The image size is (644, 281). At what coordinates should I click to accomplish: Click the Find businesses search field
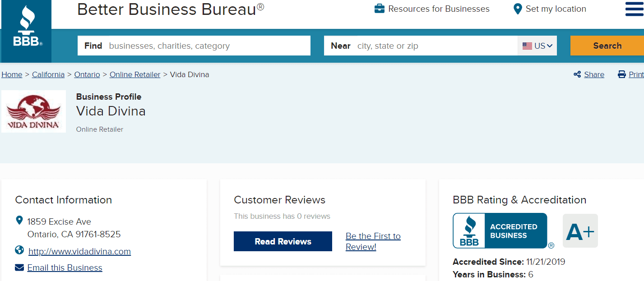tap(194, 46)
